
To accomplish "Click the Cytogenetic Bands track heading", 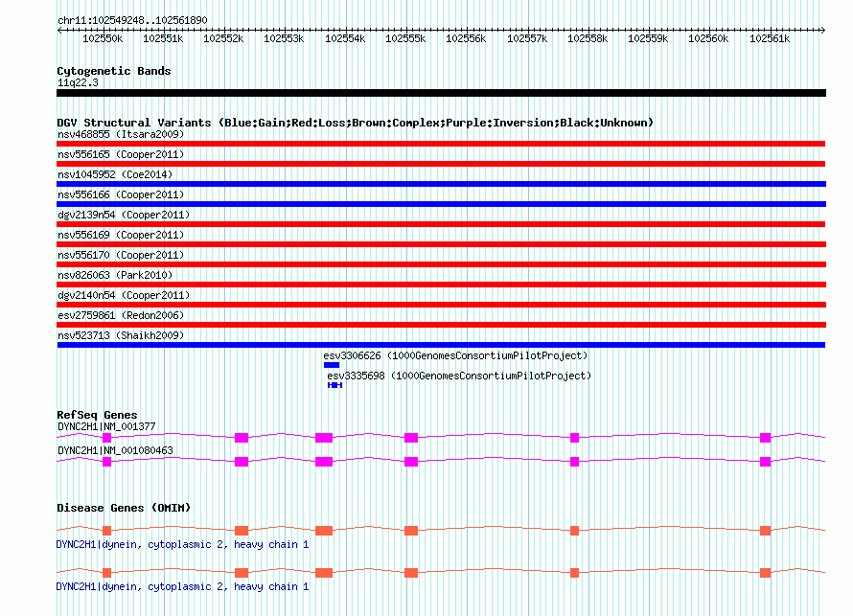I will 114,71.
